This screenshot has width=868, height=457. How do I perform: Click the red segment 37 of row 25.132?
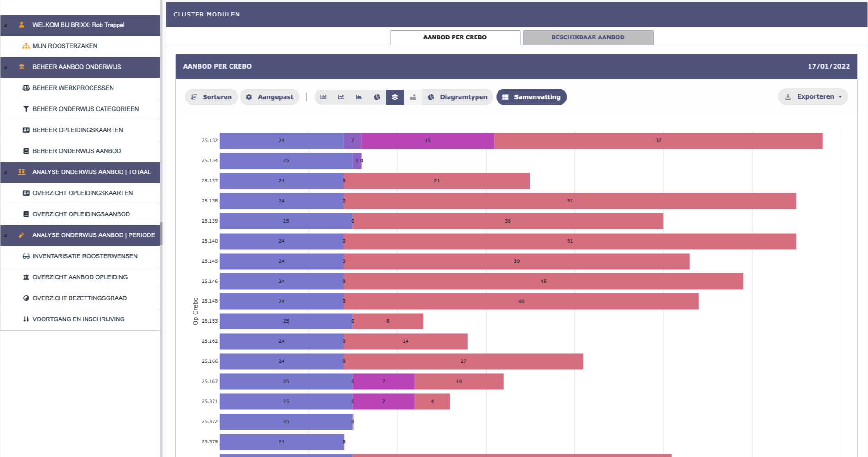[x=658, y=141]
